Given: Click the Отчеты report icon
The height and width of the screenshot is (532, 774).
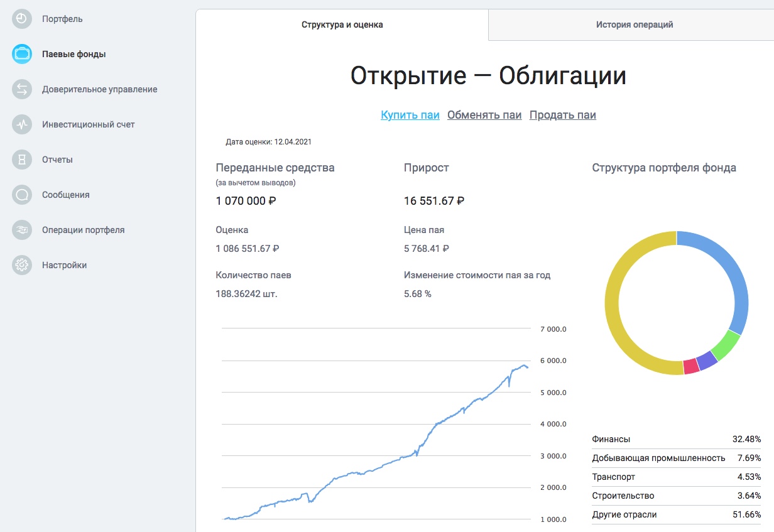Looking at the screenshot, I should coord(22,160).
